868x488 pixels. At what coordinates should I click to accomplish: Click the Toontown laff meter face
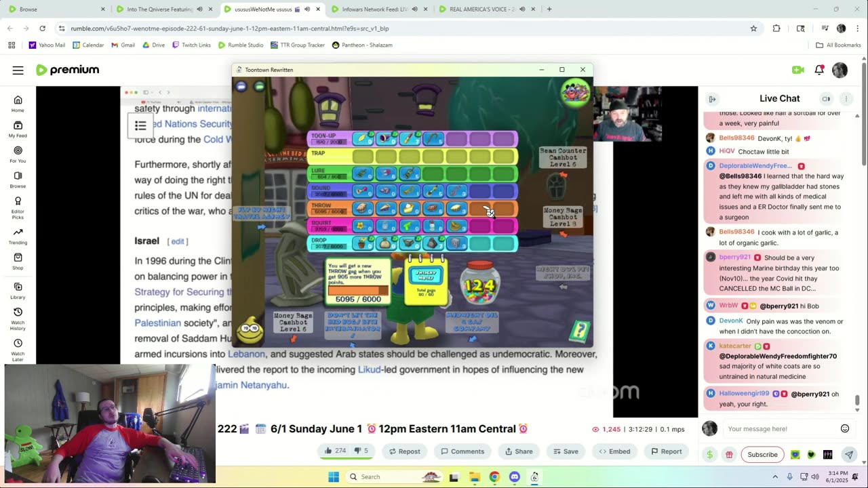point(250,330)
